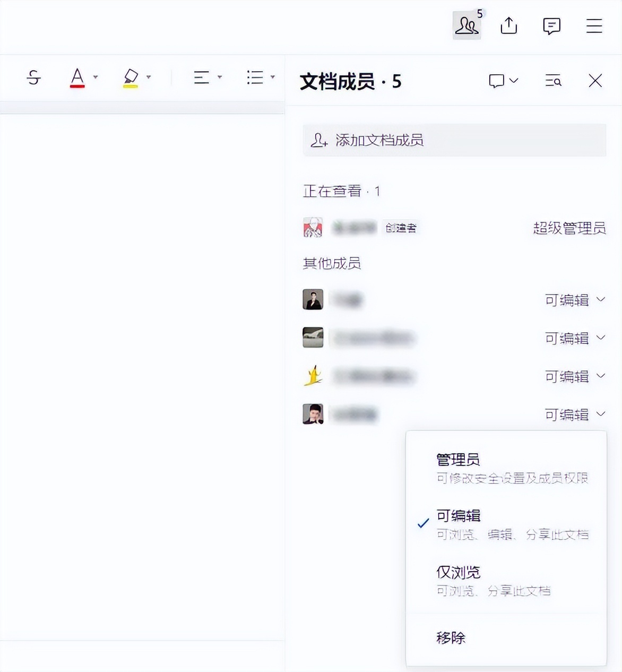The height and width of the screenshot is (672, 622).
Task: Click the member search icon in the panel
Action: [x=553, y=81]
